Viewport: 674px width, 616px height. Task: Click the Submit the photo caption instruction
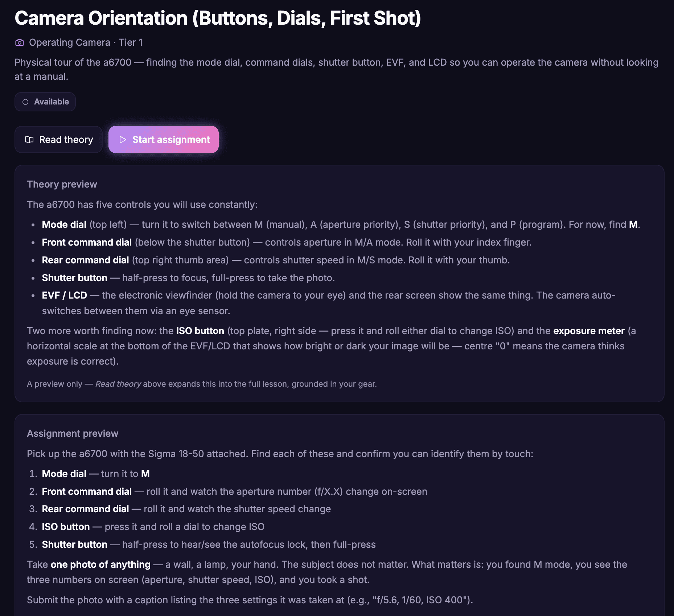pos(250,600)
